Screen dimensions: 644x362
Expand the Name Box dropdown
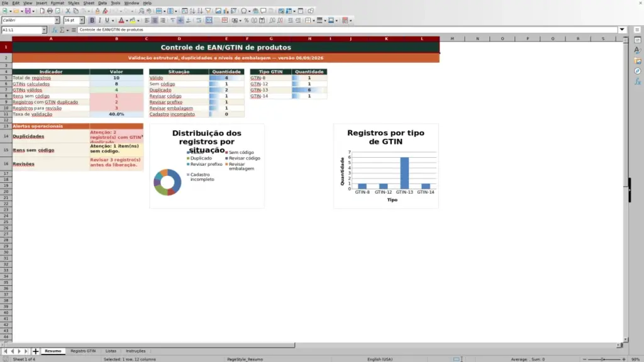tap(44, 30)
